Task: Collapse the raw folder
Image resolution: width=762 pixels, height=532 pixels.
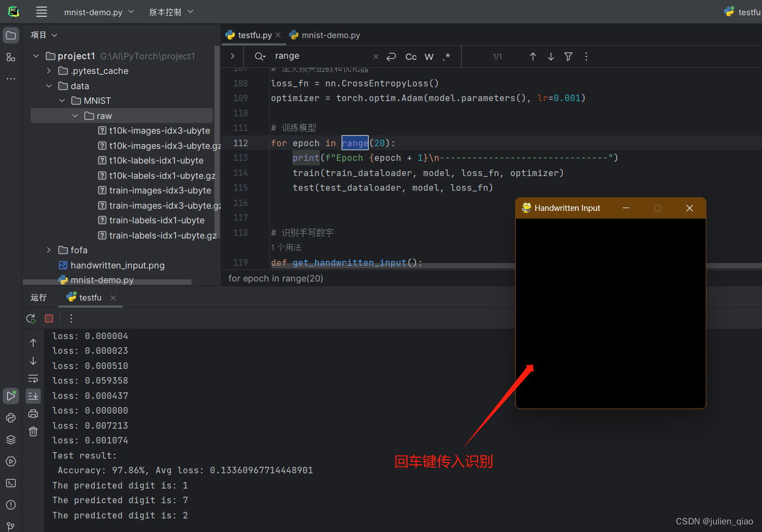Action: click(x=75, y=116)
